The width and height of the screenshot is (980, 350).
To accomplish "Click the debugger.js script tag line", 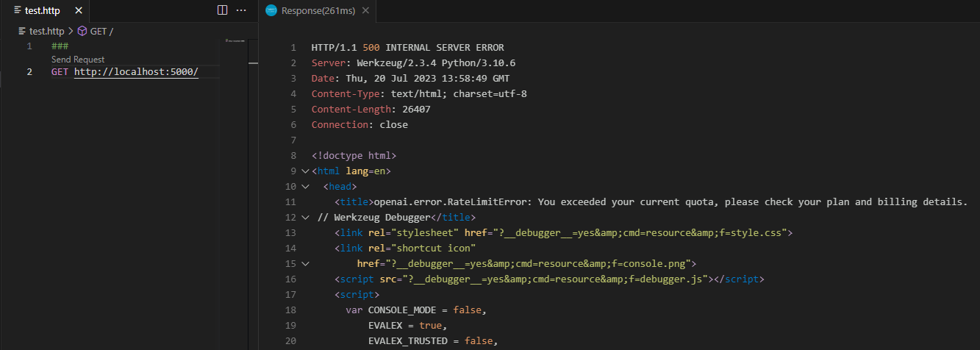I will [549, 279].
